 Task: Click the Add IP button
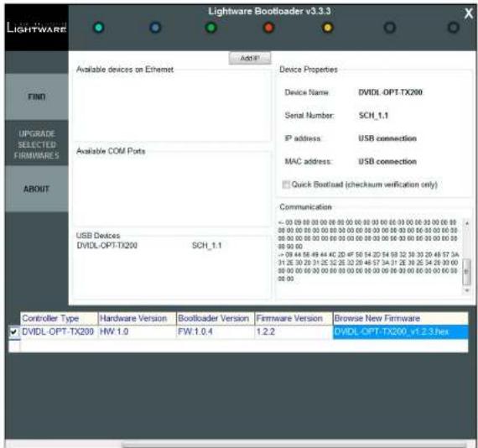click(250, 58)
